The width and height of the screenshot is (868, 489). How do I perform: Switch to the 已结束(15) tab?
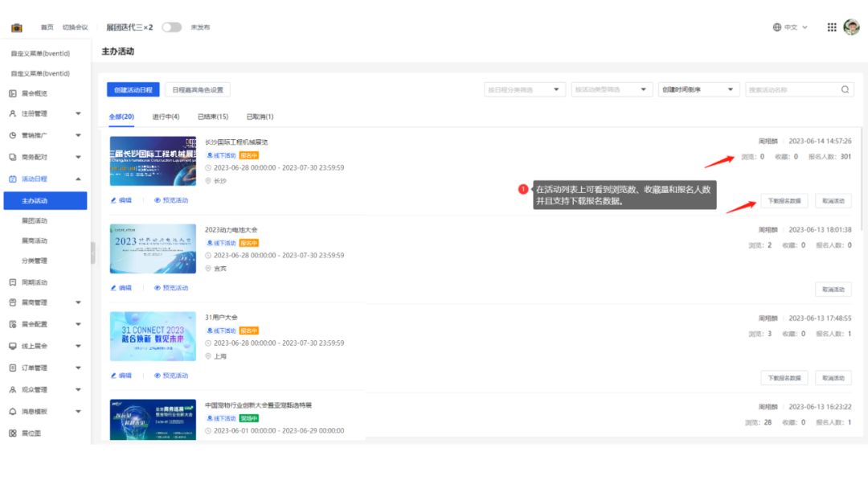click(x=213, y=117)
